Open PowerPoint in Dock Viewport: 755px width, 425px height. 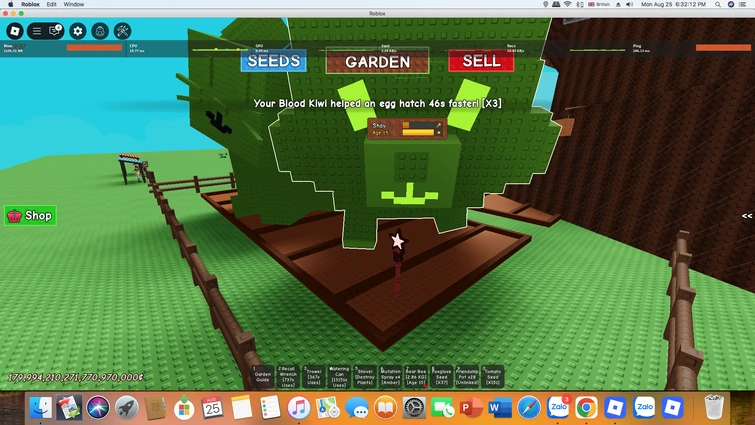click(x=471, y=408)
